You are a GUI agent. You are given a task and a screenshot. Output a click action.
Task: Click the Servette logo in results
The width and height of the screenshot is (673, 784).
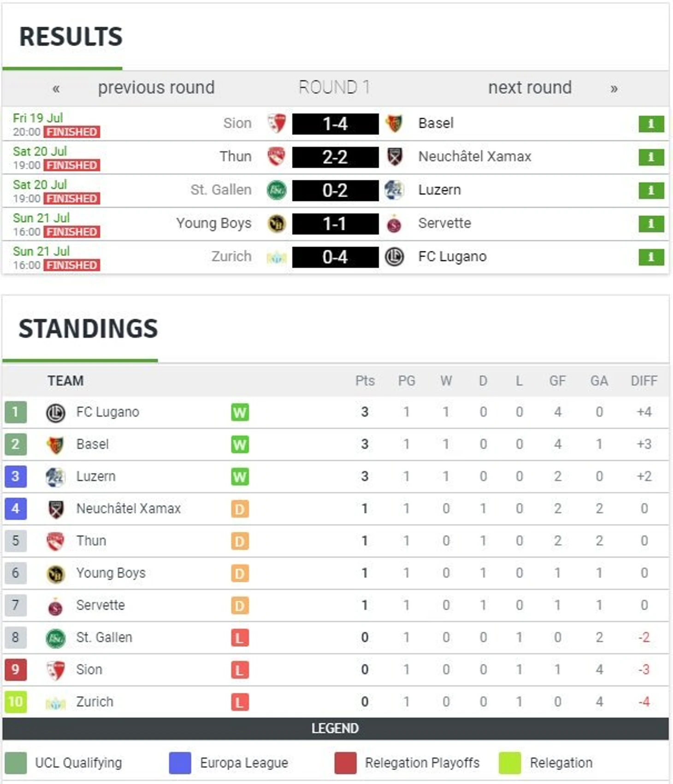point(394,224)
